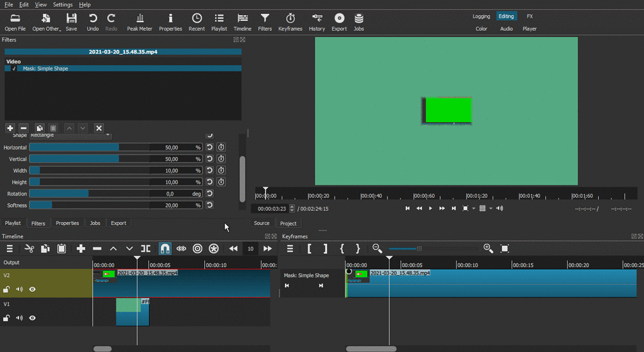Open the player zoom dropdown arrow
The width and height of the screenshot is (644, 352).
(x=474, y=209)
